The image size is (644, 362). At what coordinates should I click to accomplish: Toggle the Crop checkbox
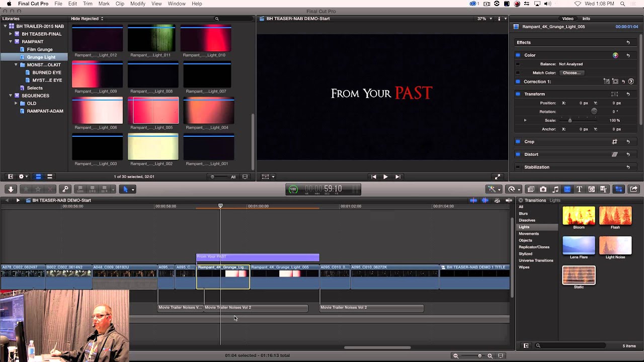click(518, 142)
